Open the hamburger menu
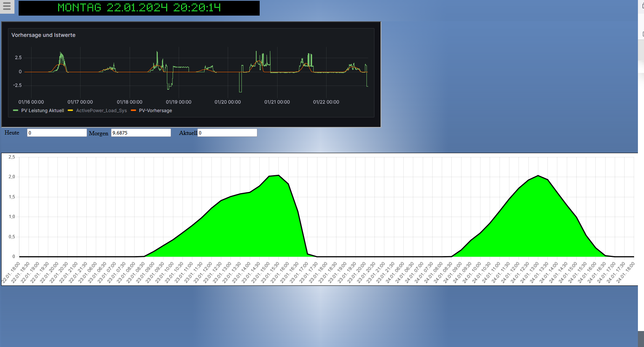 [7, 6]
